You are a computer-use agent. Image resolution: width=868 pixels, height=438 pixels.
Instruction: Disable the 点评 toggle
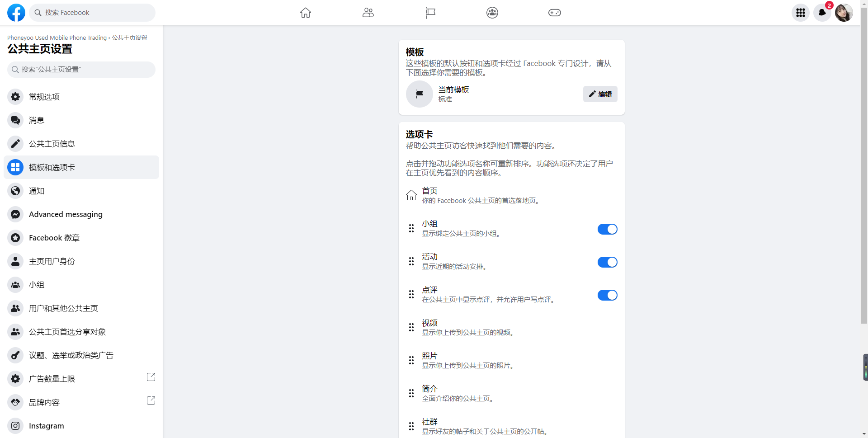point(607,295)
